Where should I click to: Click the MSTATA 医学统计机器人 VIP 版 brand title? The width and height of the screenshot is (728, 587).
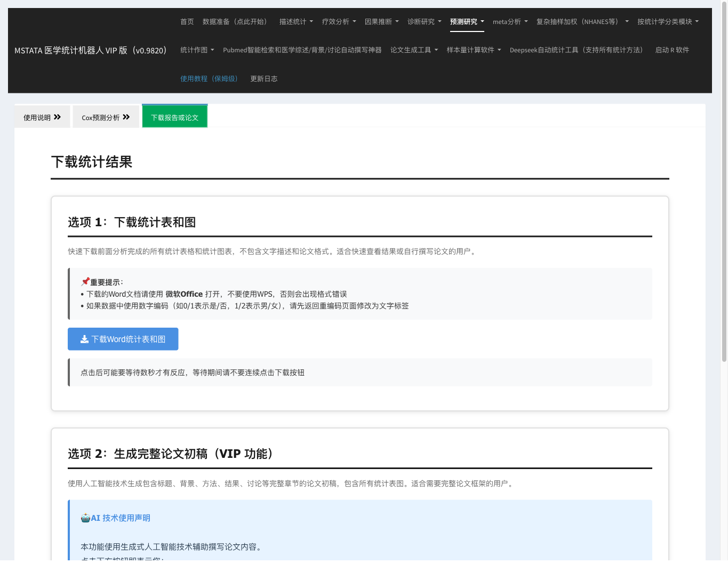tap(92, 50)
